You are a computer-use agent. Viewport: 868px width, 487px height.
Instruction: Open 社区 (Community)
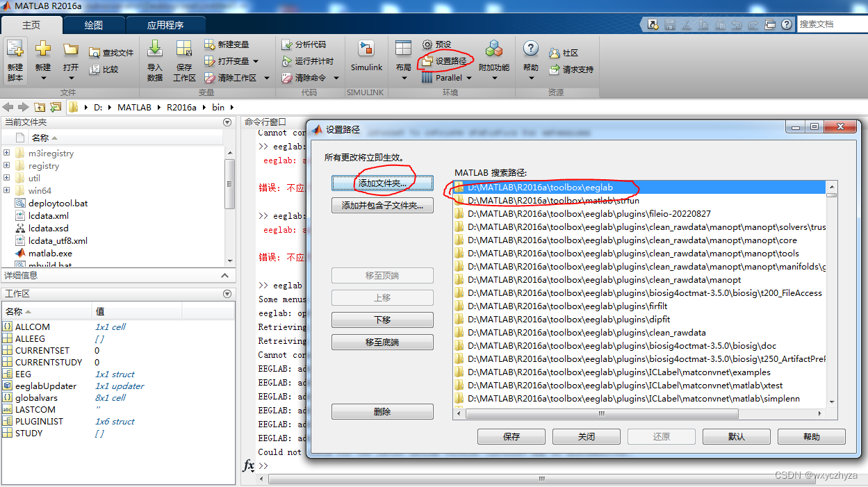pos(564,53)
